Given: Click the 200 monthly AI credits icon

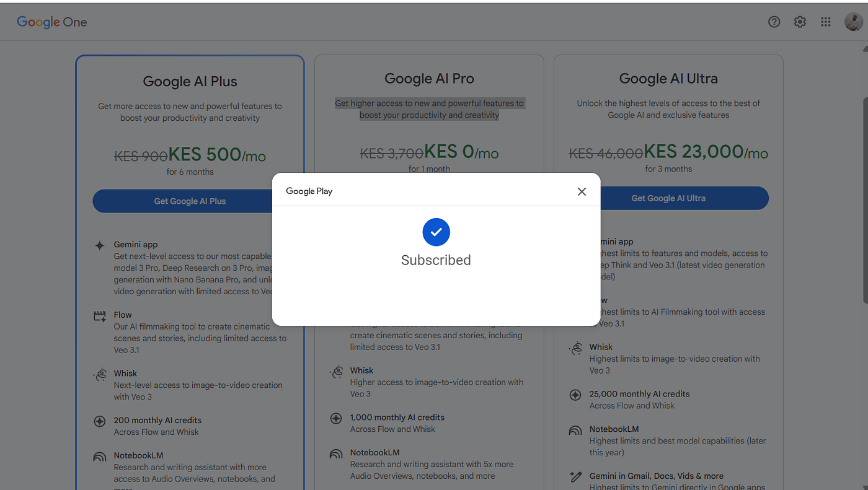Looking at the screenshot, I should click(x=99, y=421).
